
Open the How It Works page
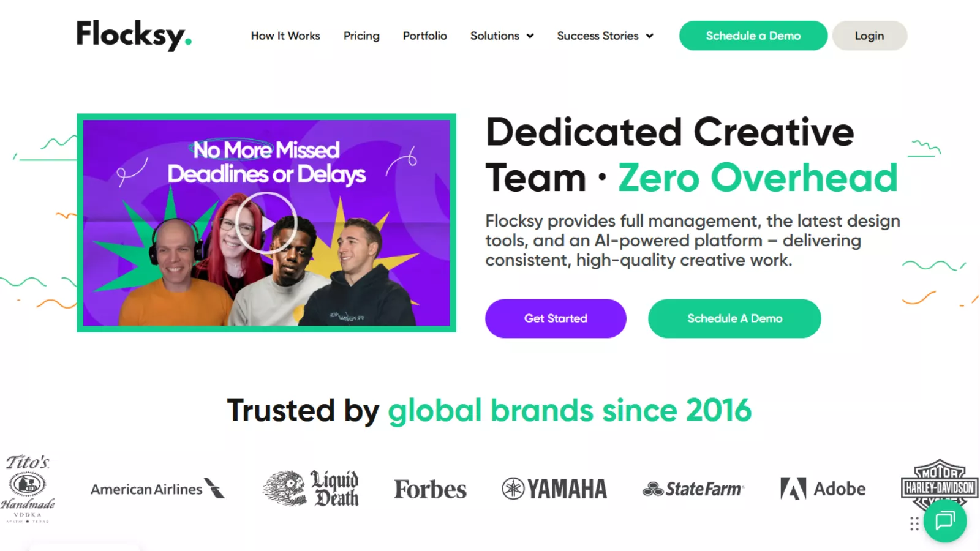click(285, 36)
